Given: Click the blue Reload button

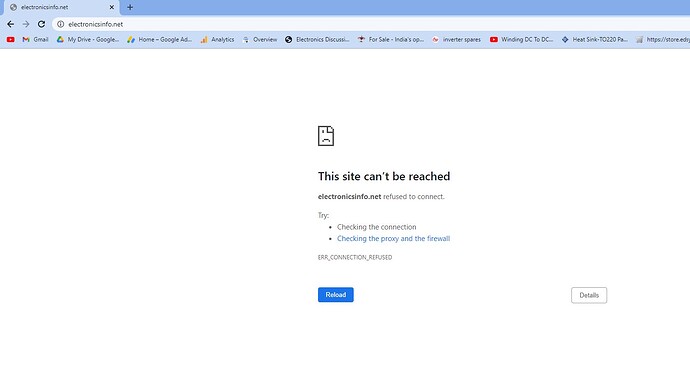Looking at the screenshot, I should point(336,295).
